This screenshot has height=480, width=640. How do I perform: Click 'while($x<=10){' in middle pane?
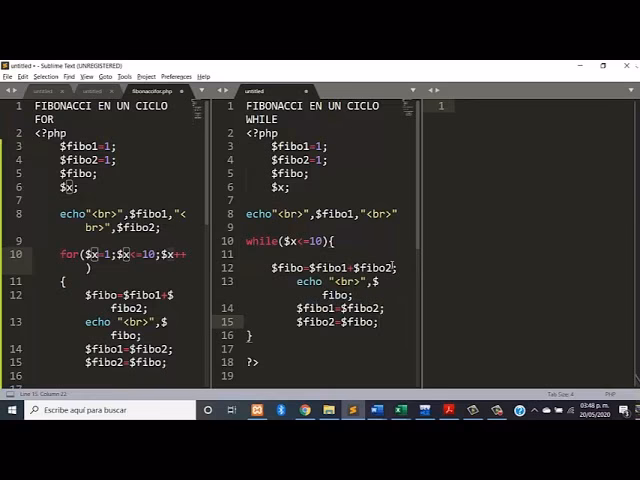click(290, 241)
